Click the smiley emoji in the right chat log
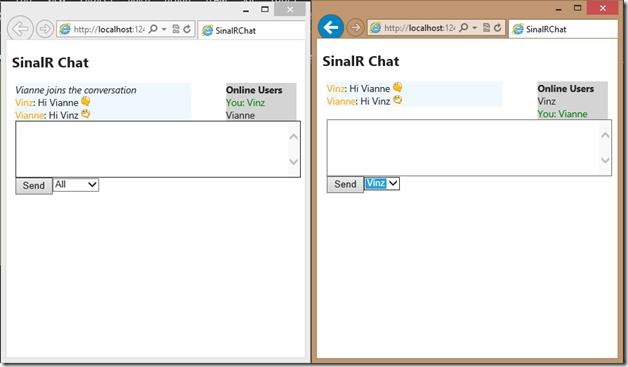The image size is (628, 367). (397, 100)
